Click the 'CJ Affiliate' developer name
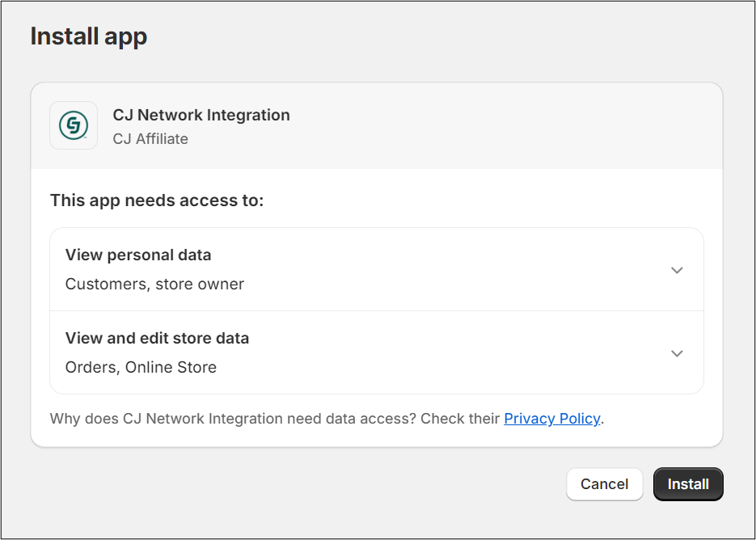 150,139
